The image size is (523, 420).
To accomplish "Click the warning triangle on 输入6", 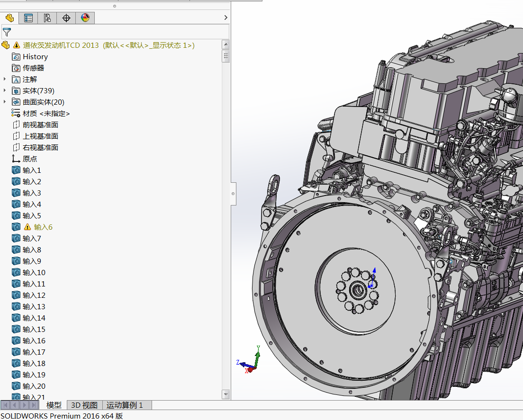I will [x=27, y=227].
